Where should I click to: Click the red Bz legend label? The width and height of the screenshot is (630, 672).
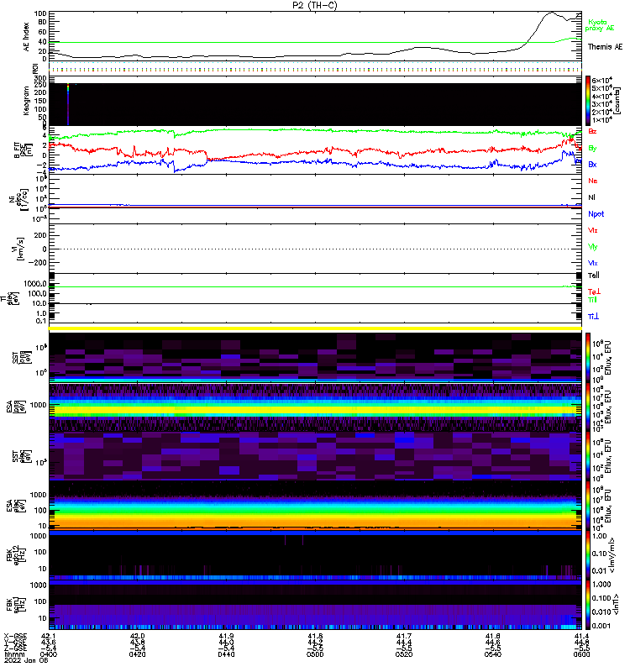pos(592,132)
